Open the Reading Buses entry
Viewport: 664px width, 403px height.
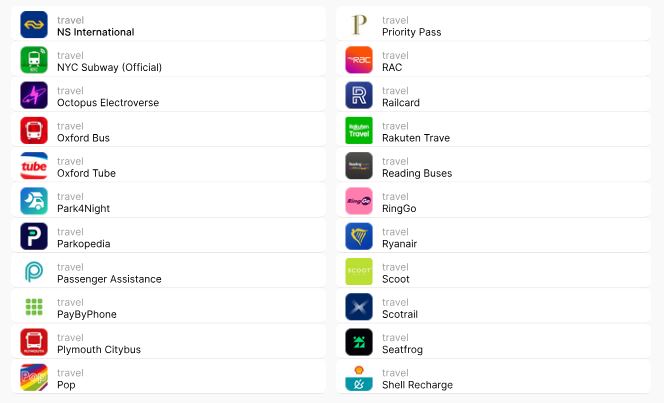416,173
